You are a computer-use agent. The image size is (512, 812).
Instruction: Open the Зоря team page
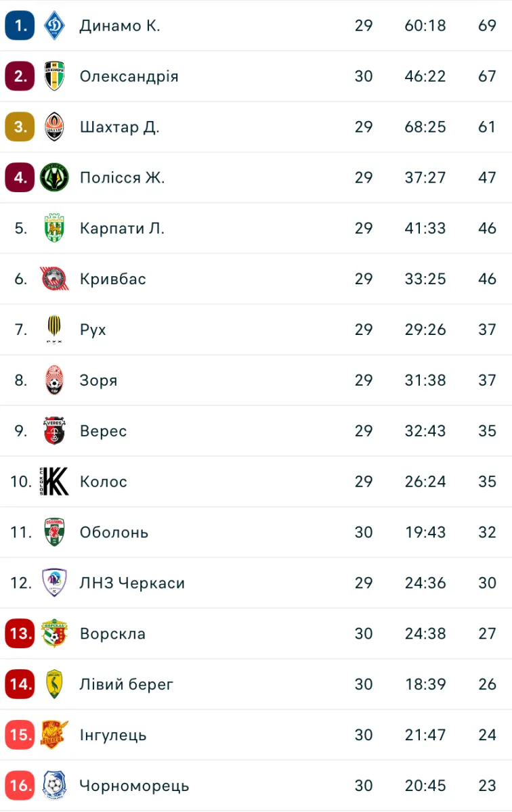[x=98, y=380]
